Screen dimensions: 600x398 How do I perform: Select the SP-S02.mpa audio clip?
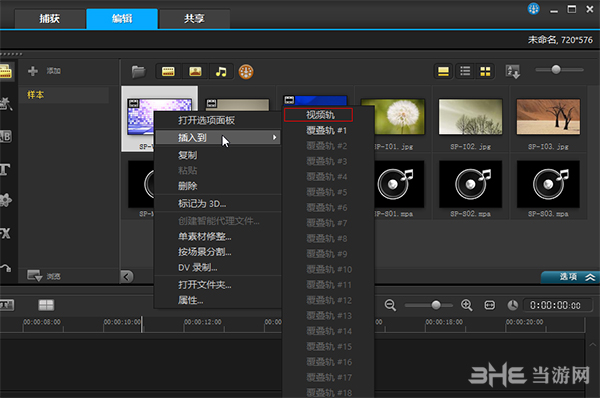click(x=471, y=184)
